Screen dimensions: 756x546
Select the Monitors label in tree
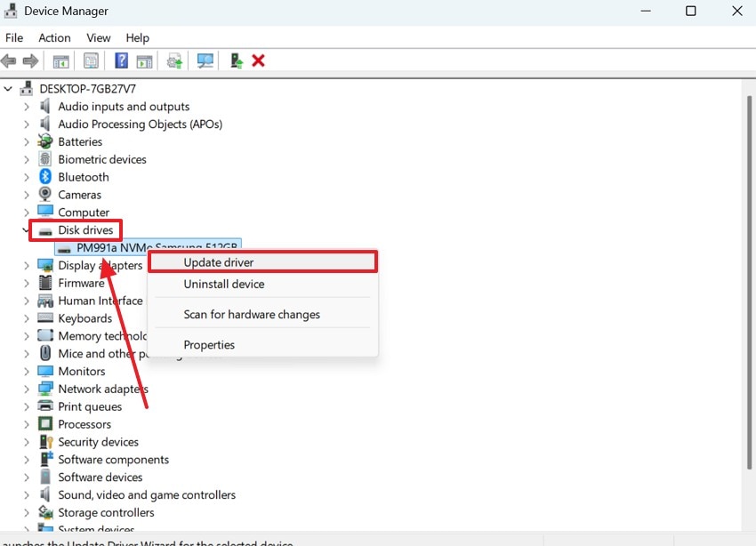pyautogui.click(x=82, y=371)
